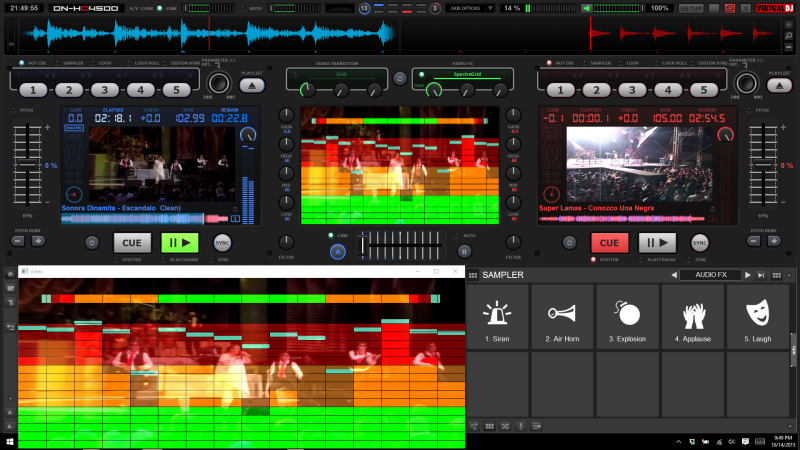Trigger the Siren sample pad
The width and height of the screenshot is (800, 450).
pyautogui.click(x=497, y=316)
